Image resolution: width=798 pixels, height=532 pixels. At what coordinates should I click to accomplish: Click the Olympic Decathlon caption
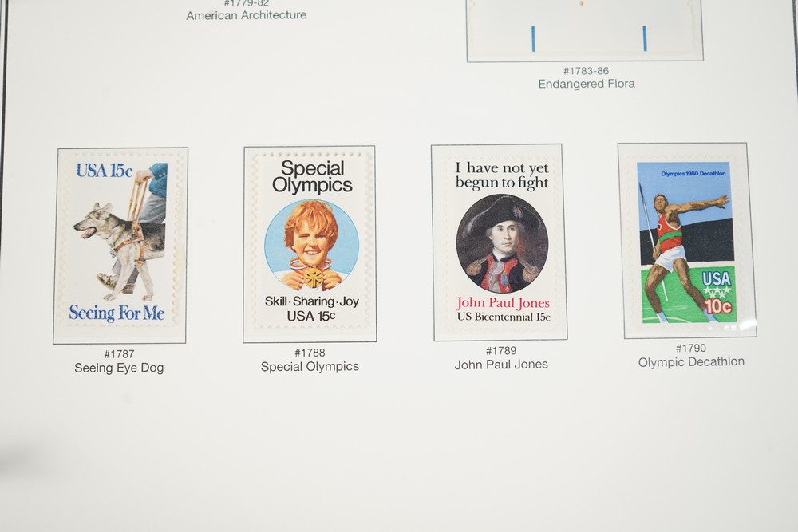(x=691, y=361)
